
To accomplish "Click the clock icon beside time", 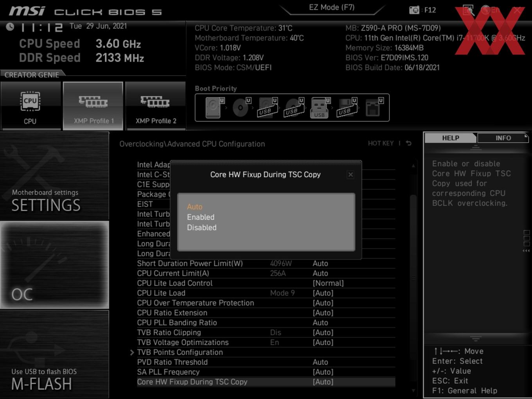I will 10,27.
